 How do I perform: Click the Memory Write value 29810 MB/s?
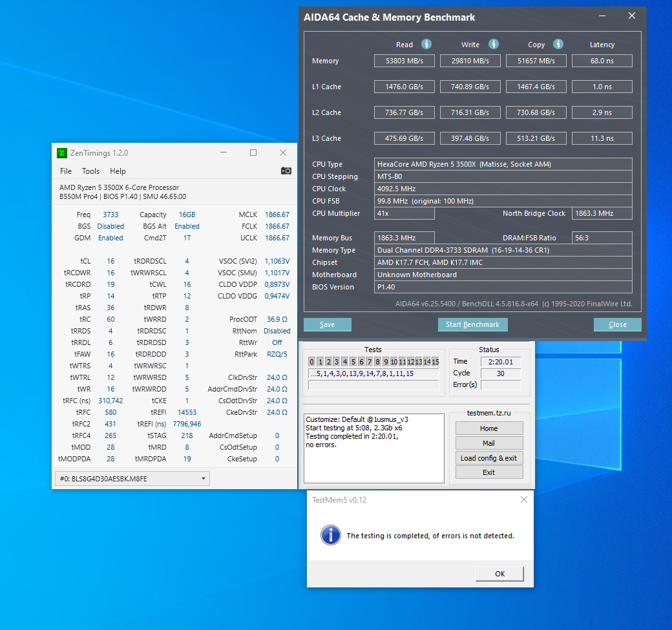(x=470, y=61)
